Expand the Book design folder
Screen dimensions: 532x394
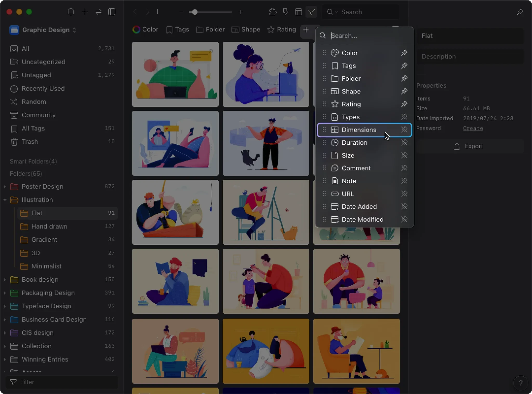(x=5, y=279)
